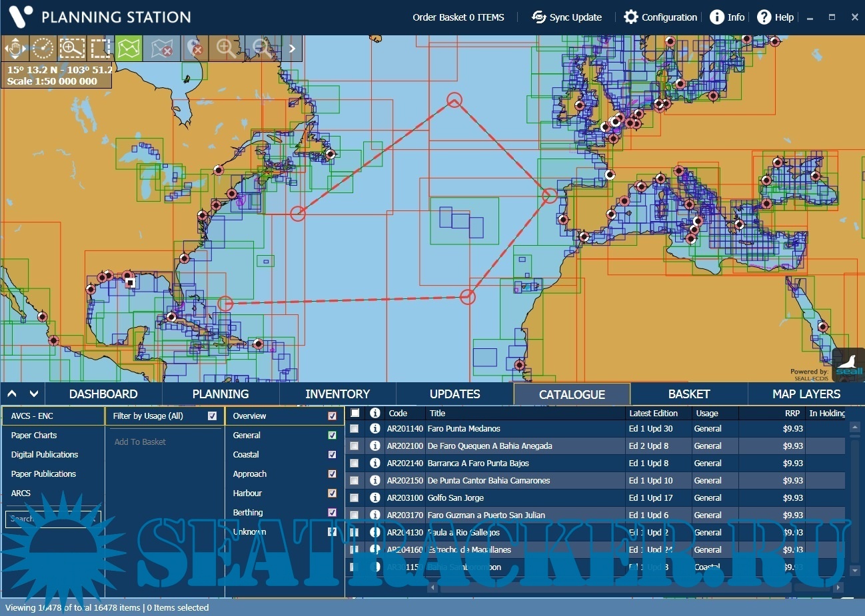Click the catalogue table's vertical scrollbar
The width and height of the screenshot is (865, 616).
[855, 499]
